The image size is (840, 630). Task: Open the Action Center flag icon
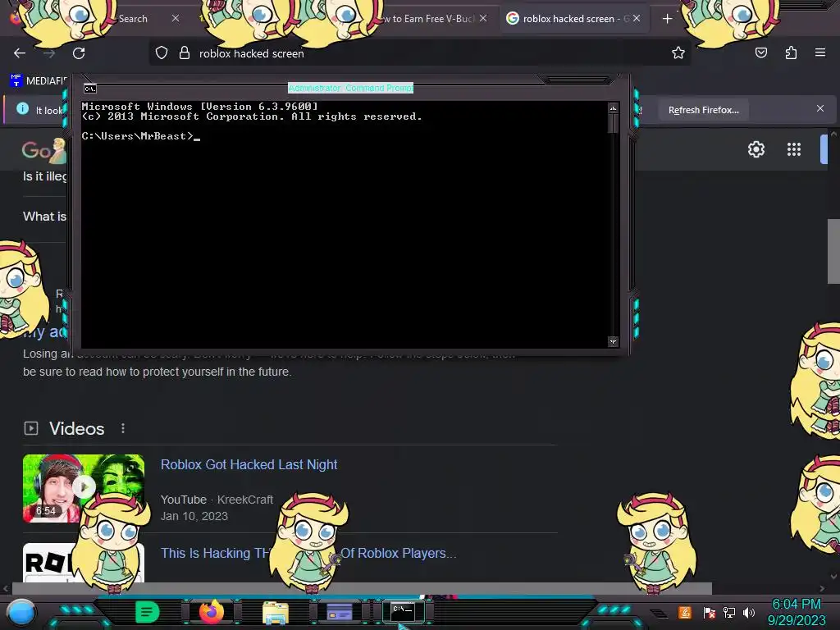coord(710,612)
